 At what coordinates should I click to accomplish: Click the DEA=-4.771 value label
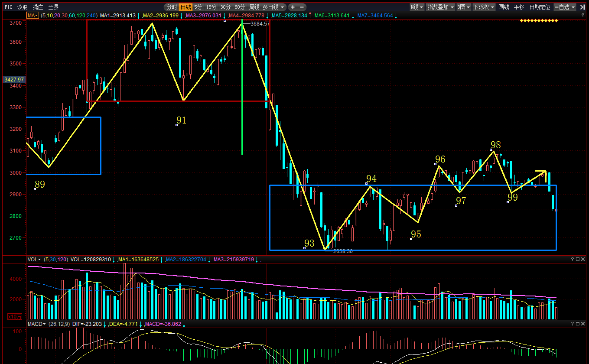[124, 324]
